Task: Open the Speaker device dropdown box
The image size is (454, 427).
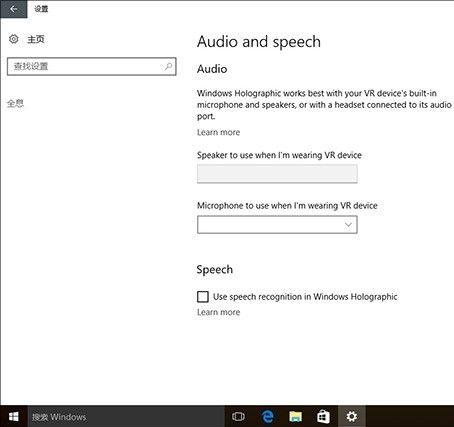Action: 277,174
